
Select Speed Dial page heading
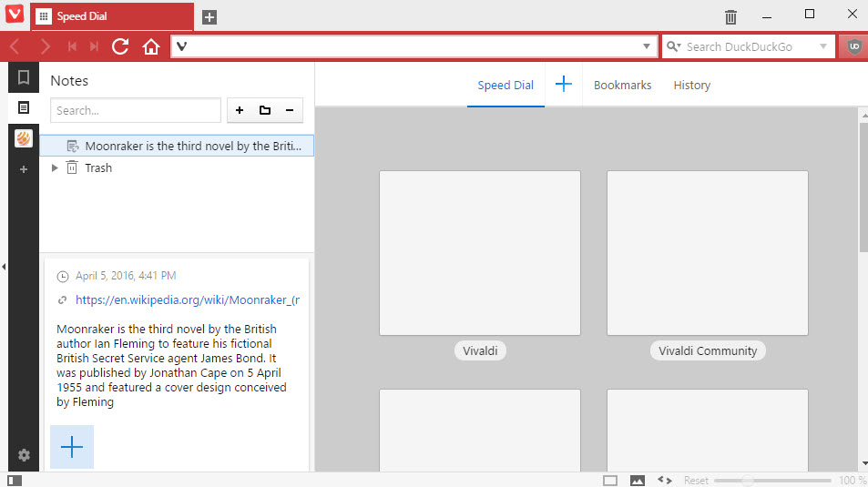click(505, 86)
